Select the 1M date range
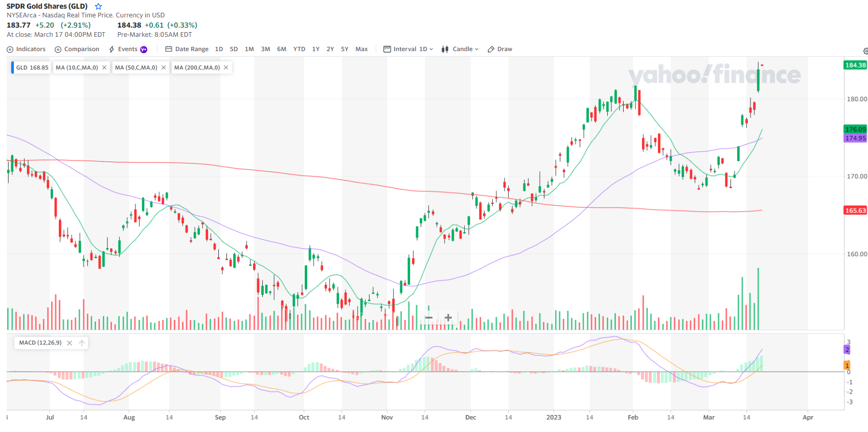 pos(249,49)
